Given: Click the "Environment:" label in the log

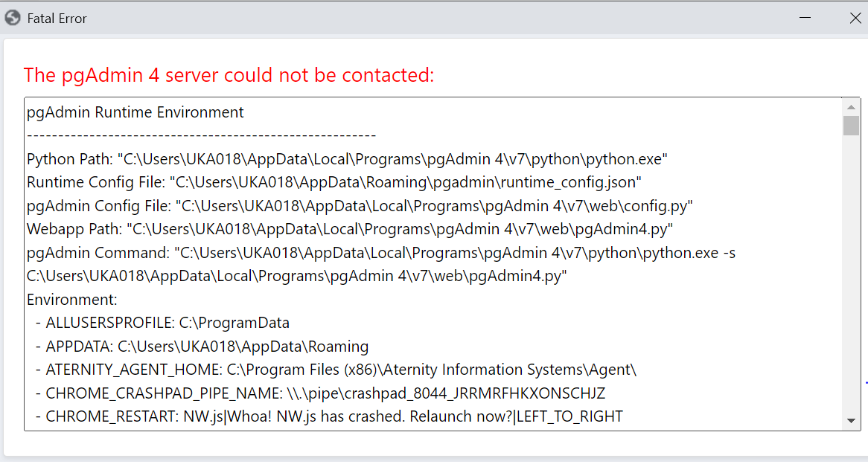Looking at the screenshot, I should 72,300.
